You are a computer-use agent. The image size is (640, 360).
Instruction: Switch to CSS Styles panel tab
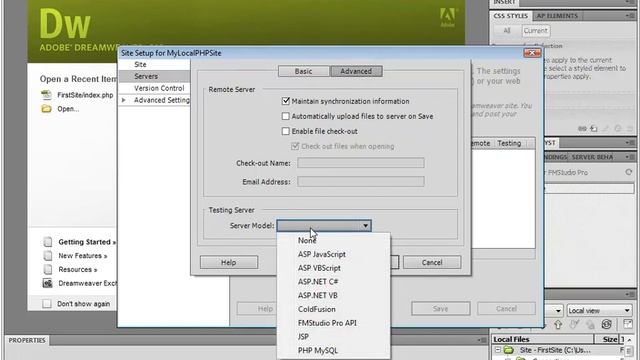pyautogui.click(x=511, y=16)
